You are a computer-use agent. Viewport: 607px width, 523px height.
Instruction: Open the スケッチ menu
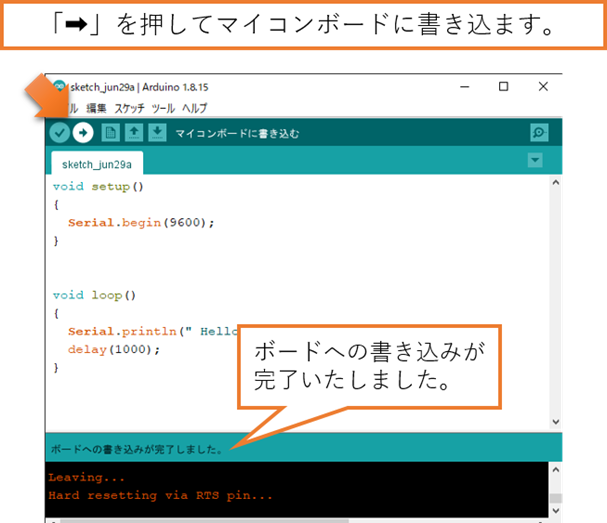(x=129, y=108)
